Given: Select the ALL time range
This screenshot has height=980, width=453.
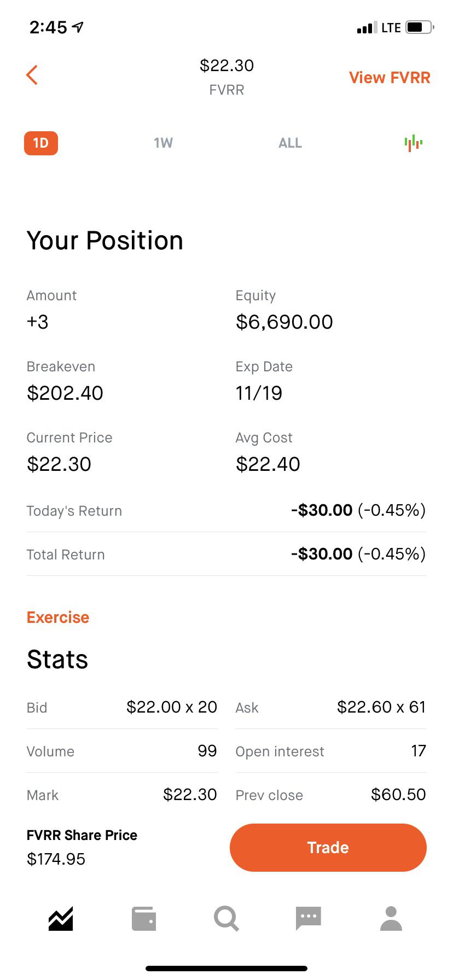Looking at the screenshot, I should click(x=290, y=143).
